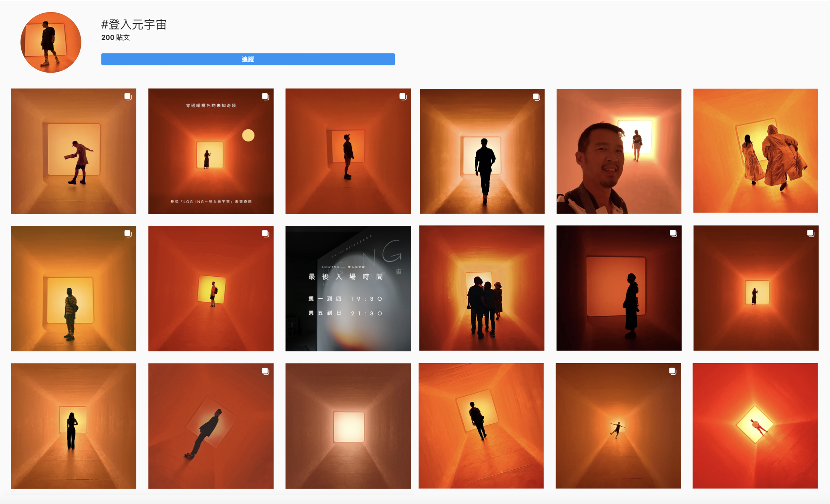This screenshot has height=504, width=830.
Task: Open the hashtag profile picture
Action: tap(51, 42)
